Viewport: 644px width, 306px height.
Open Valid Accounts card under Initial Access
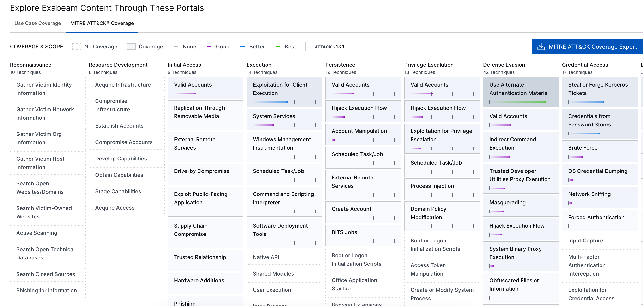coord(206,88)
